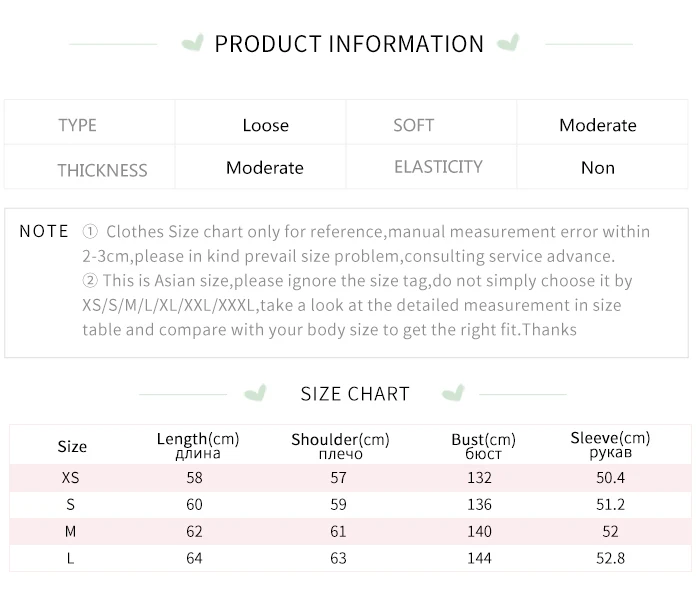Click the green heart right of Size Chart
Screen dimensions: 700x599
(x=453, y=392)
